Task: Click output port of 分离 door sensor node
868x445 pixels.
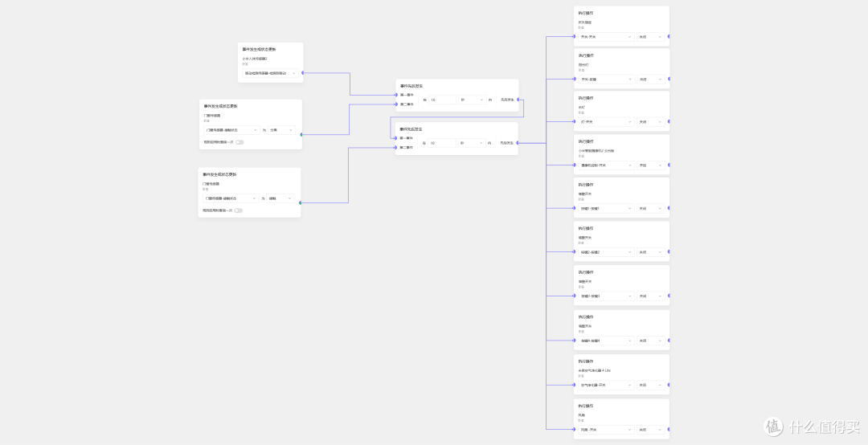Action: click(301, 134)
